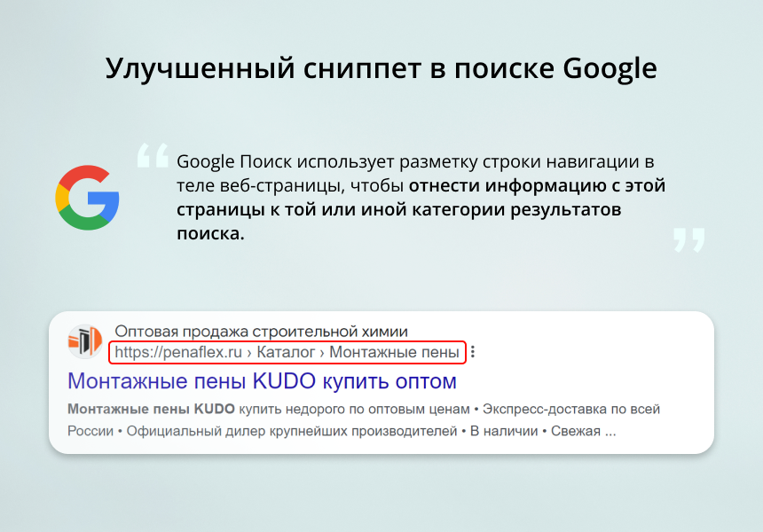Select the Монтажные пены breadcrumb item
763x532 pixels.
point(393,352)
